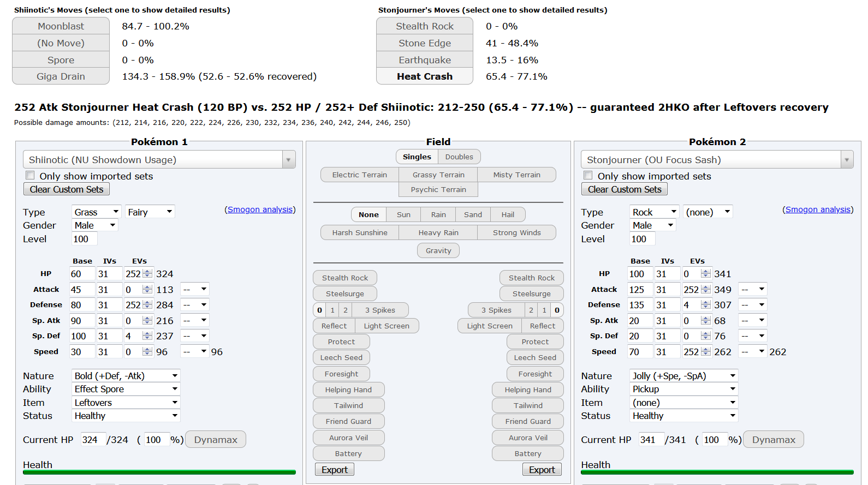Check Pokémon 2 only show imported sets
The image size is (868, 485).
point(588,175)
